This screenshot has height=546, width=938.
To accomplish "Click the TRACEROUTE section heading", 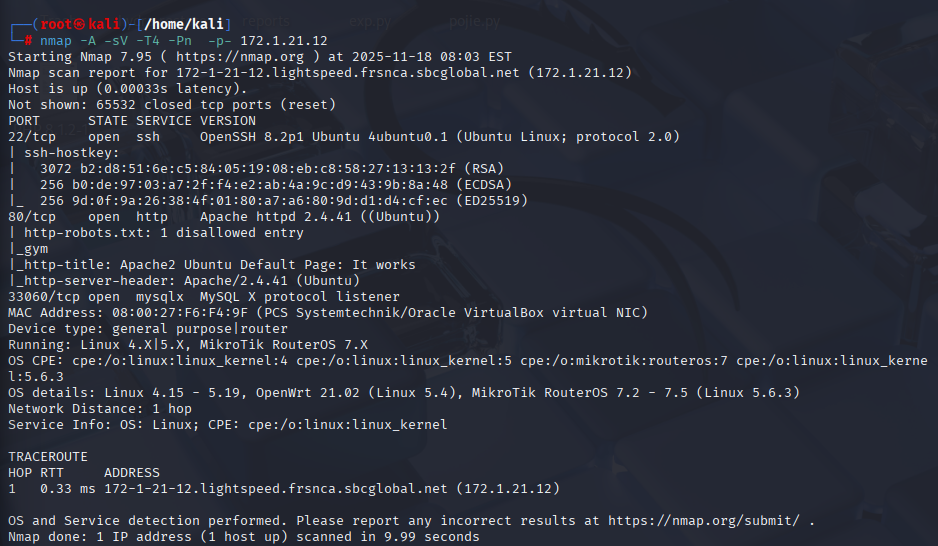I will (48, 456).
